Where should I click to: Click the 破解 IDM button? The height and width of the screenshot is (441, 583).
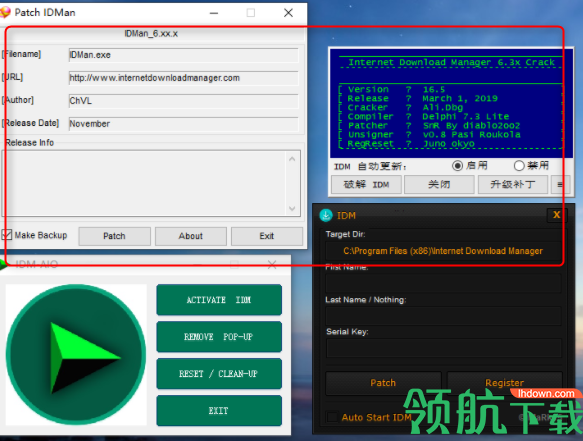pos(366,184)
